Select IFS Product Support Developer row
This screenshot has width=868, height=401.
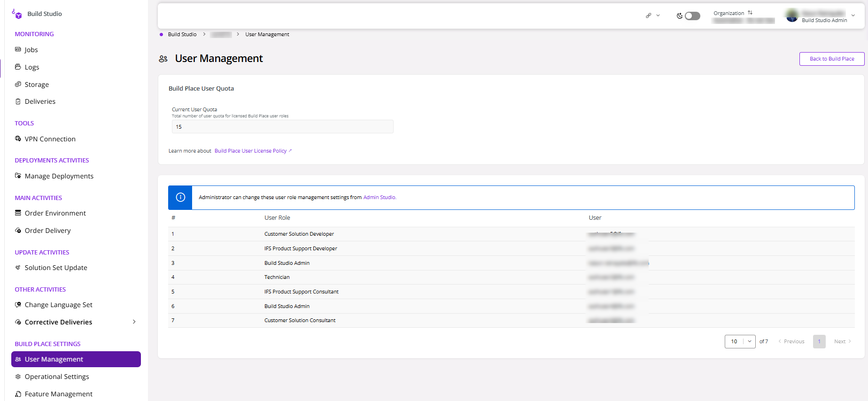[511, 248]
